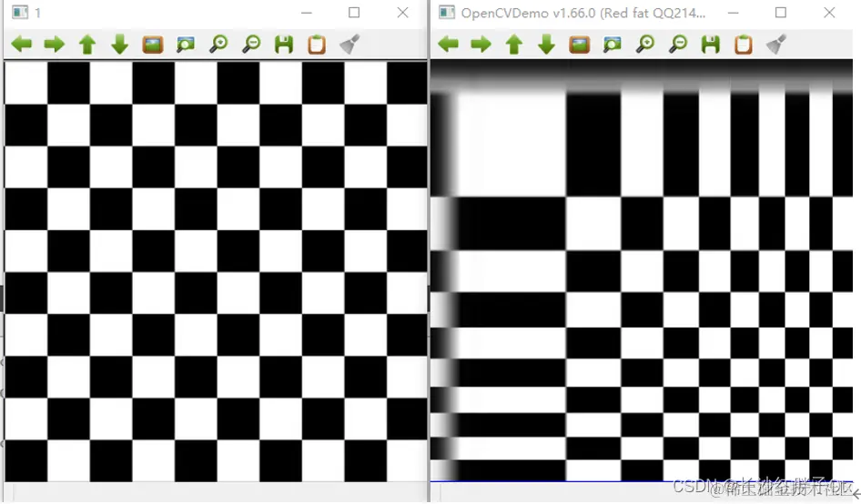Pan left in window 1
Screen dimensions: 861x504
click(x=22, y=44)
